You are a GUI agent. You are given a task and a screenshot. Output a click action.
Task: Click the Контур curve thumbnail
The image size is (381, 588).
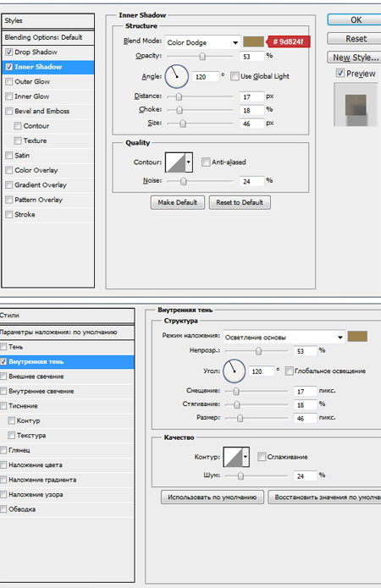[x=233, y=457]
